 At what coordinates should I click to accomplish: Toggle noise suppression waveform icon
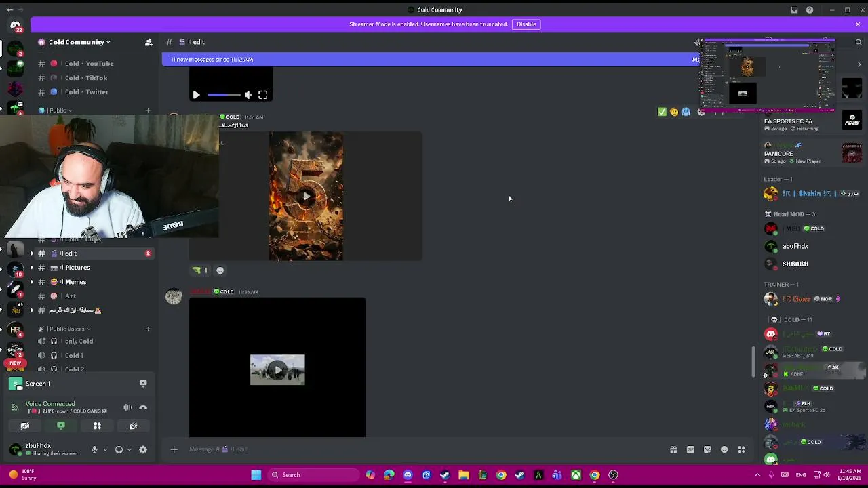(x=127, y=407)
